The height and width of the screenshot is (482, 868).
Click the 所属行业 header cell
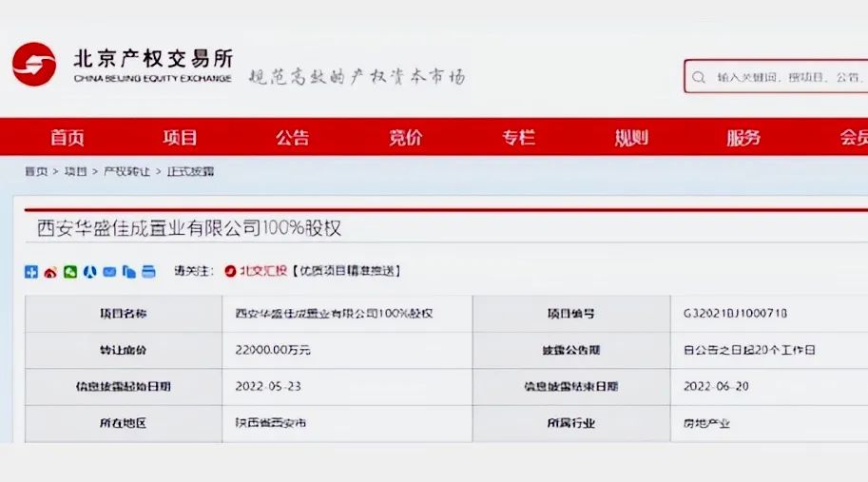point(571,423)
